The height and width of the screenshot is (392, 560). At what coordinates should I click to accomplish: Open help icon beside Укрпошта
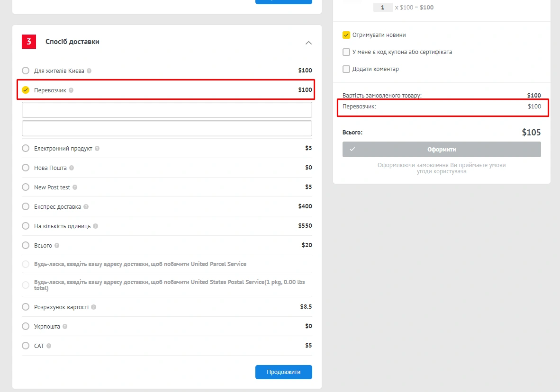[x=65, y=327]
